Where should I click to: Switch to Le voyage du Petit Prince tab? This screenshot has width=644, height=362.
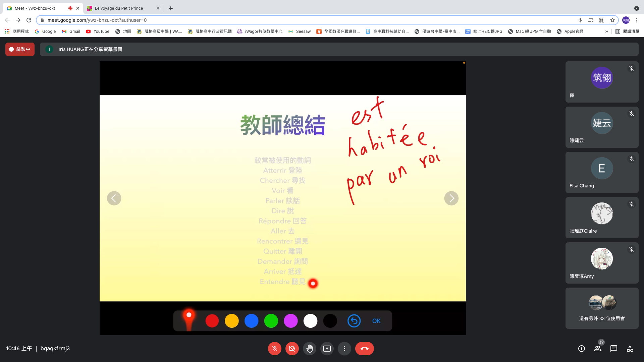click(x=119, y=8)
